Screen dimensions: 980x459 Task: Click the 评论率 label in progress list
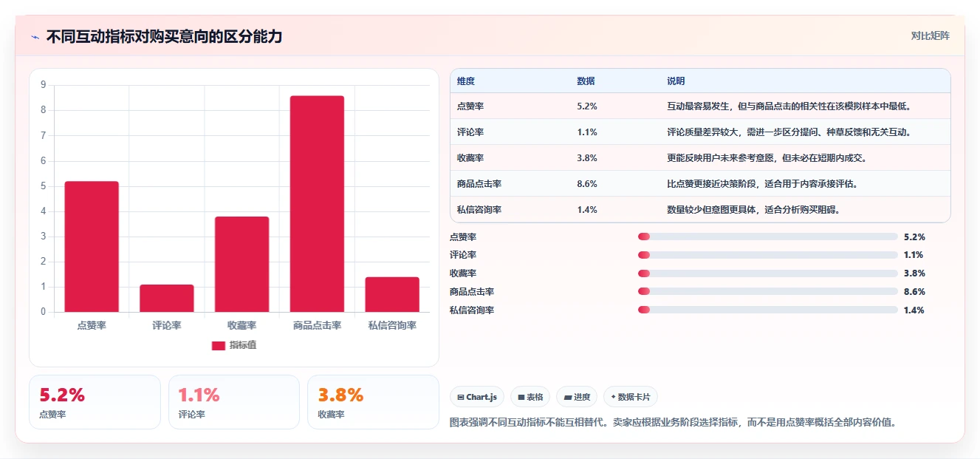coord(463,255)
